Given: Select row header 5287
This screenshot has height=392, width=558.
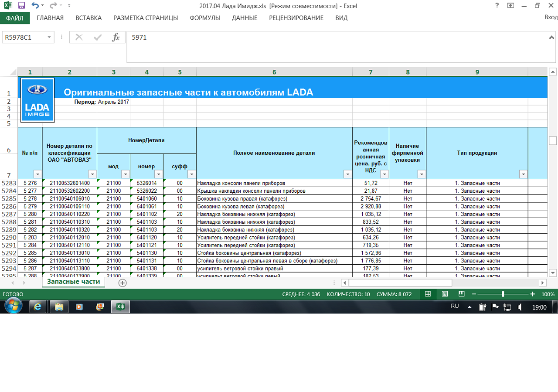Looking at the screenshot, I should coord(9,214).
